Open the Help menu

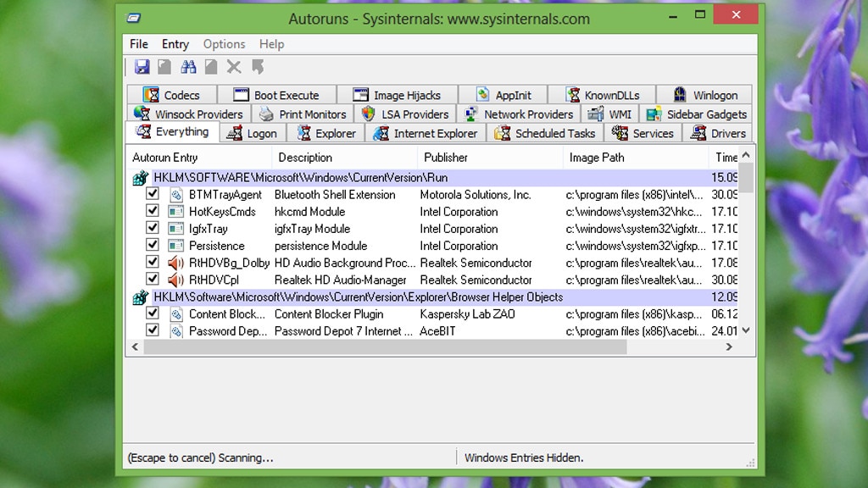point(271,44)
